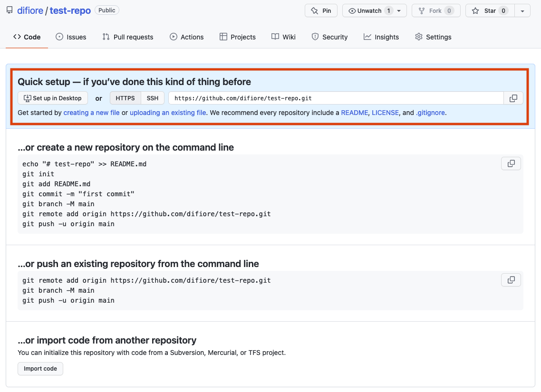This screenshot has width=541, height=392.
Task: Star the test-repo repository
Action: 485,10
